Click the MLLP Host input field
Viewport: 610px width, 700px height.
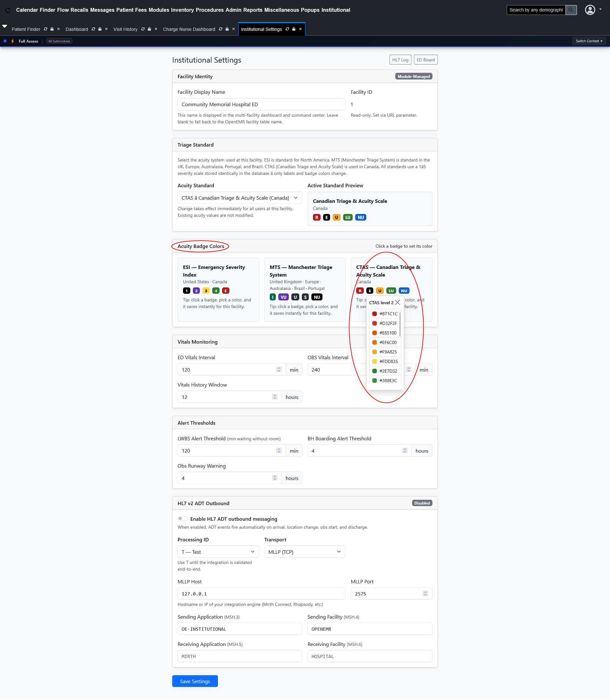[x=261, y=594]
